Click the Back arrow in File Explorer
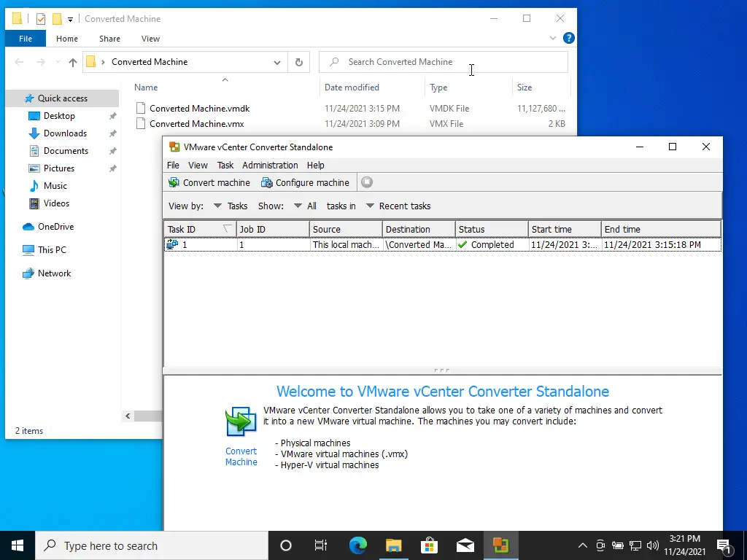The height and width of the screenshot is (560, 747). coord(19,62)
